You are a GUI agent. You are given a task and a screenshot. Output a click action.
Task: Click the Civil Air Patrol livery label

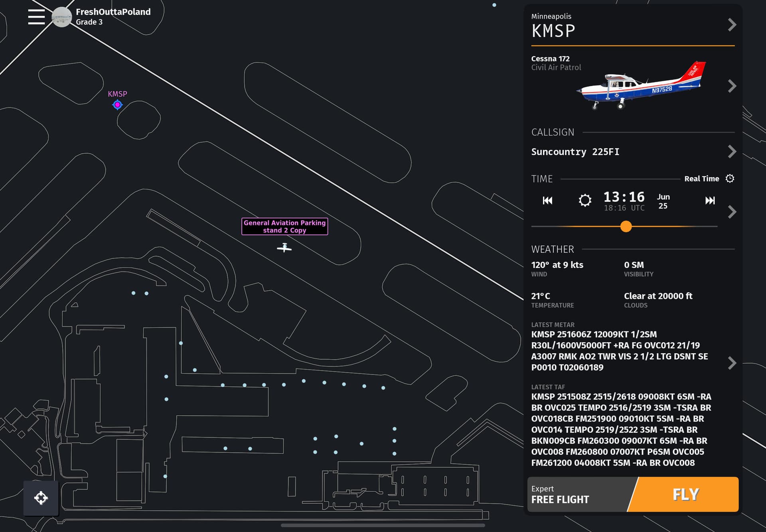pos(556,67)
